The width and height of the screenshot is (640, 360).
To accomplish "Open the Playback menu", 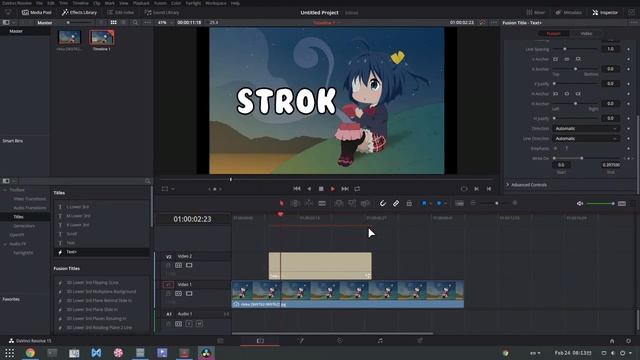I will click(141, 3).
